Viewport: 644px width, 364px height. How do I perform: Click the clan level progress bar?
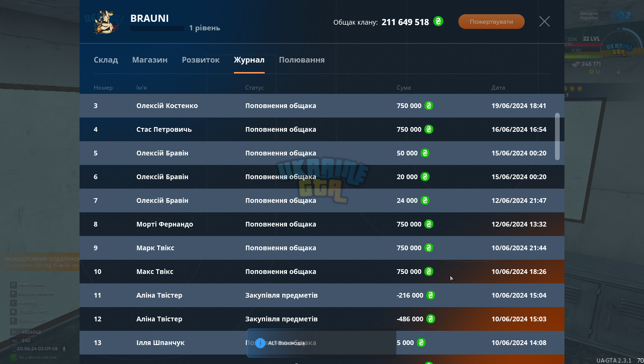pos(157,28)
